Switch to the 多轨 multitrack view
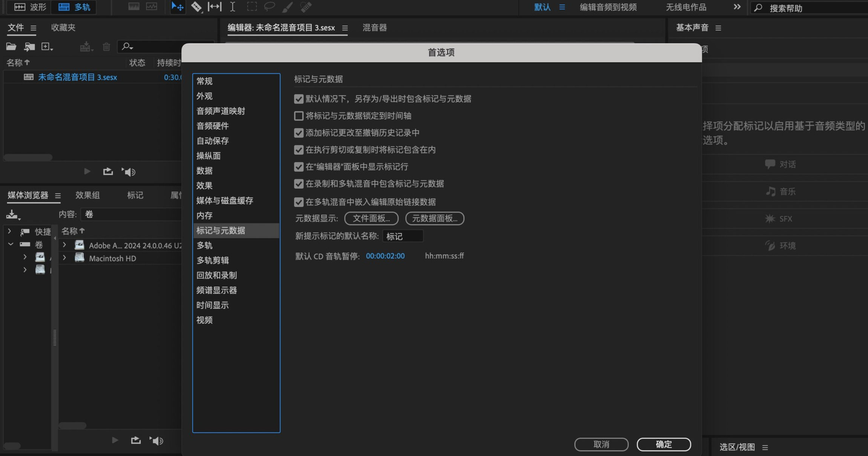The height and width of the screenshot is (456, 868). 74,7
